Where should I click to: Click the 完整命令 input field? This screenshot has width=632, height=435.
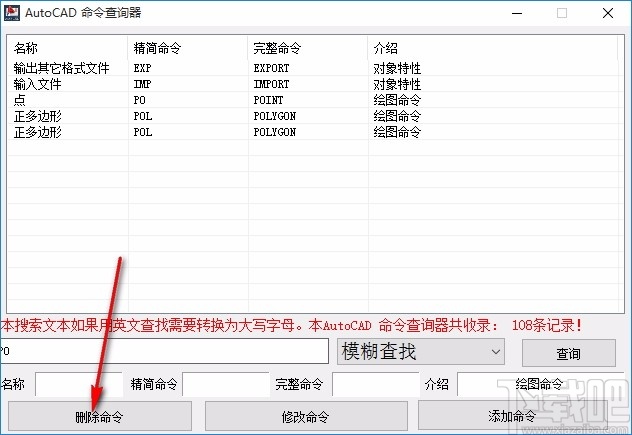click(376, 384)
